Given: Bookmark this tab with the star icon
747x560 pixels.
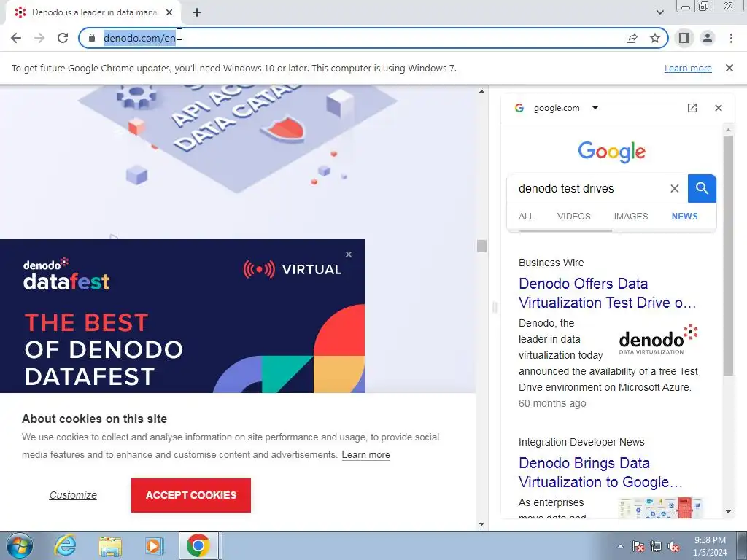Looking at the screenshot, I should (x=655, y=38).
